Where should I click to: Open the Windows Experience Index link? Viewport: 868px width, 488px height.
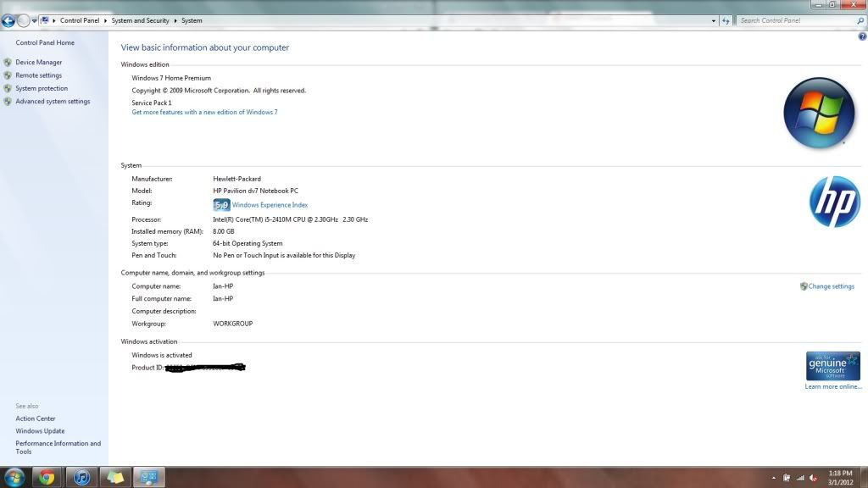point(270,205)
